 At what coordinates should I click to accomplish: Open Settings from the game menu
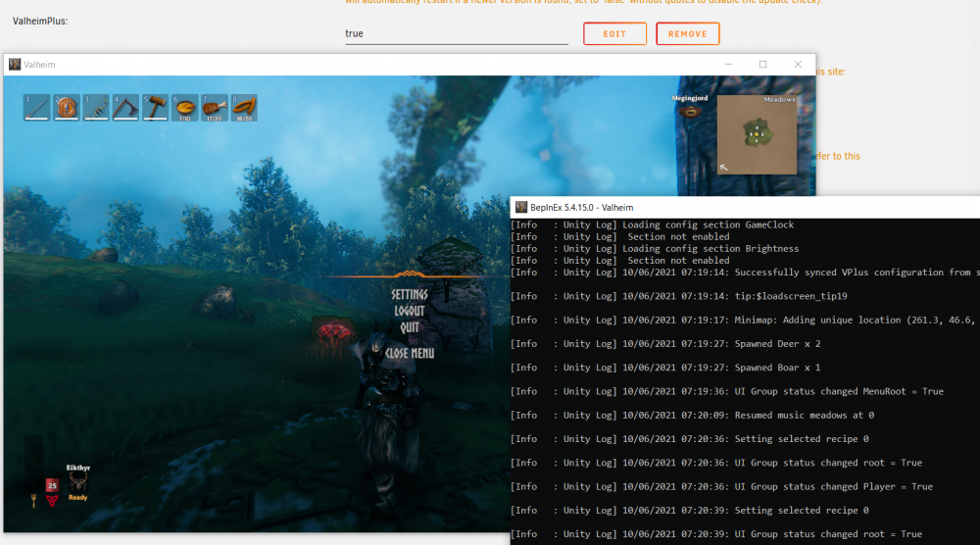point(410,294)
